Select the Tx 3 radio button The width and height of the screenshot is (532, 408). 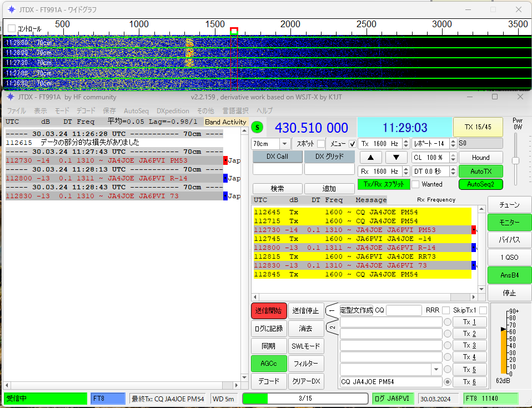(x=448, y=345)
